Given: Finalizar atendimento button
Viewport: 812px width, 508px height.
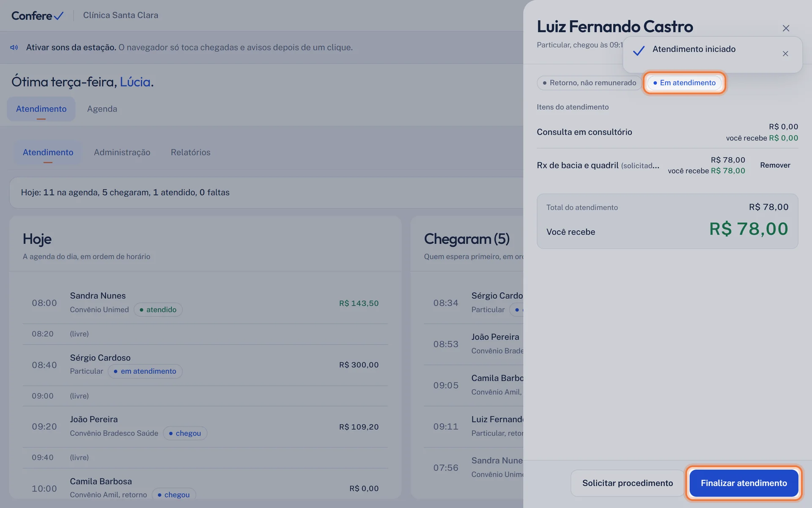Looking at the screenshot, I should [743, 483].
